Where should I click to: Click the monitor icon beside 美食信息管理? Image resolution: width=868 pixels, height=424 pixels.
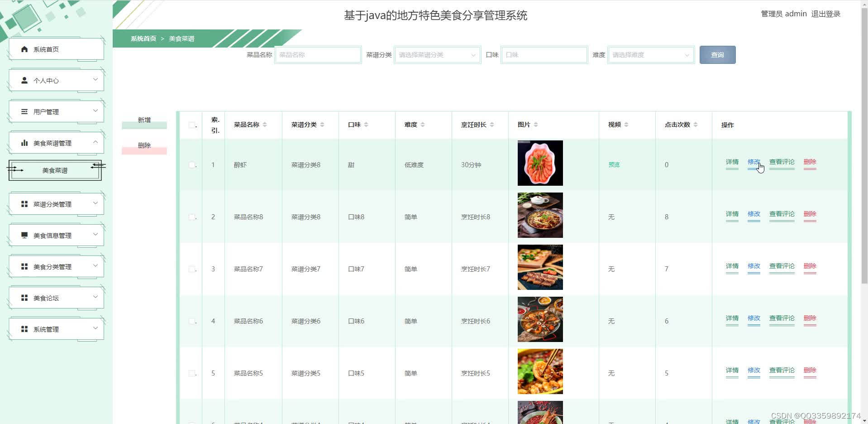pyautogui.click(x=24, y=235)
